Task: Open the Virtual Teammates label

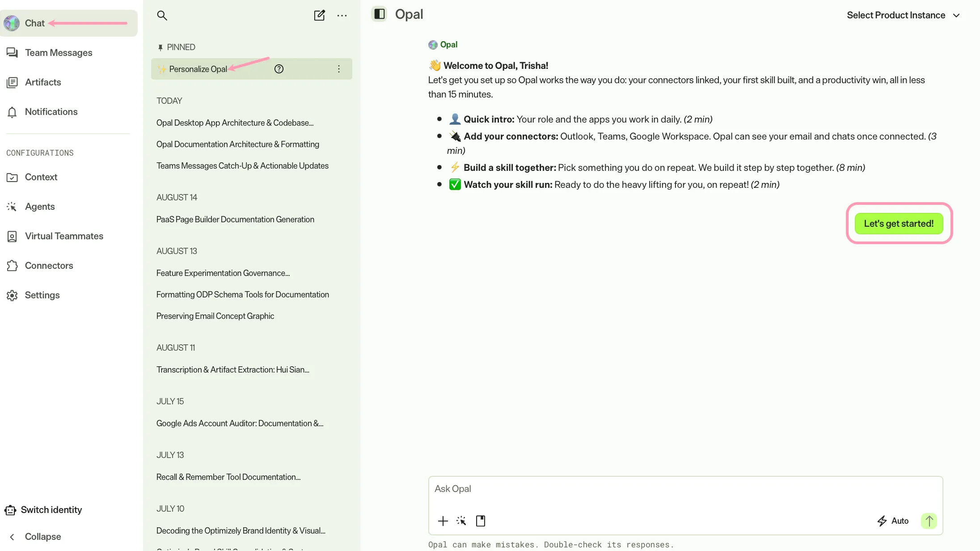Action: click(x=64, y=236)
